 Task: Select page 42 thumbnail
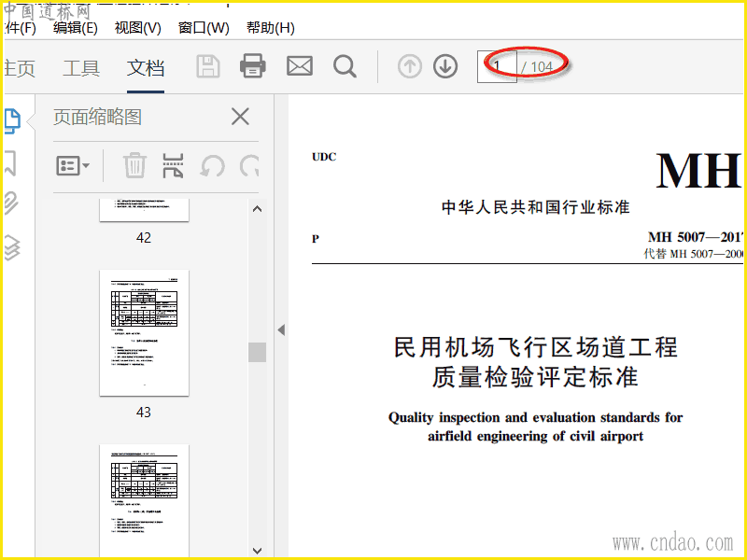(x=144, y=210)
